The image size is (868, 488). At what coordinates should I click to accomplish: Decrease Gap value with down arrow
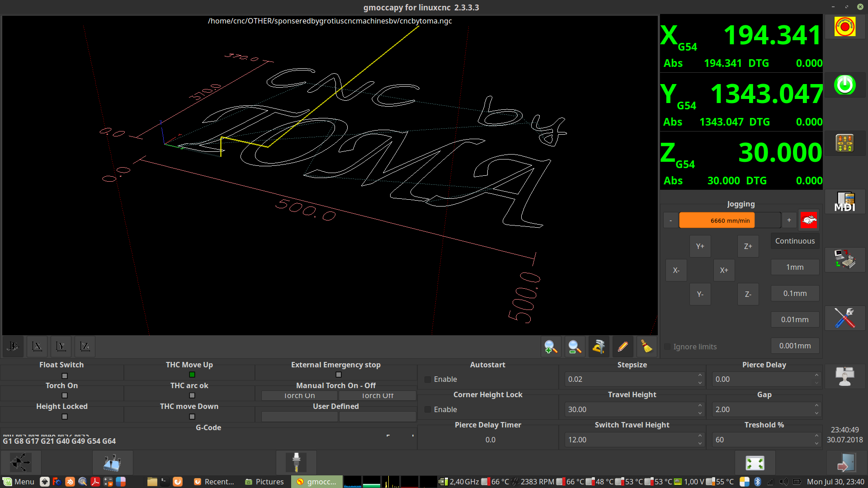click(x=816, y=413)
